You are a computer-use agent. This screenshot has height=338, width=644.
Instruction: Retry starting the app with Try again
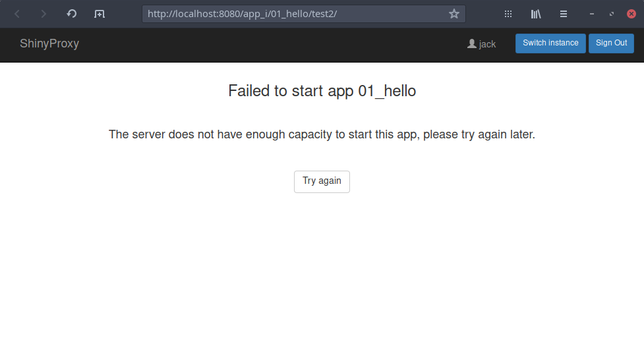coord(322,182)
